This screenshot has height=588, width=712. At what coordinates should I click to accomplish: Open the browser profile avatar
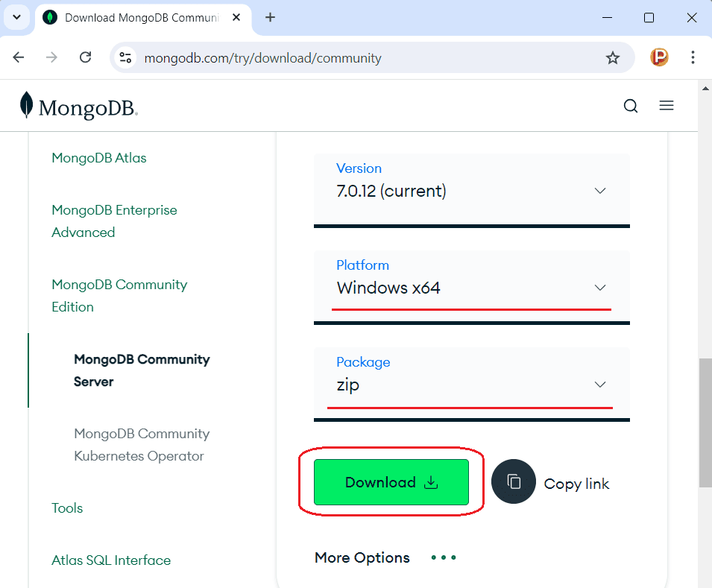(x=659, y=57)
